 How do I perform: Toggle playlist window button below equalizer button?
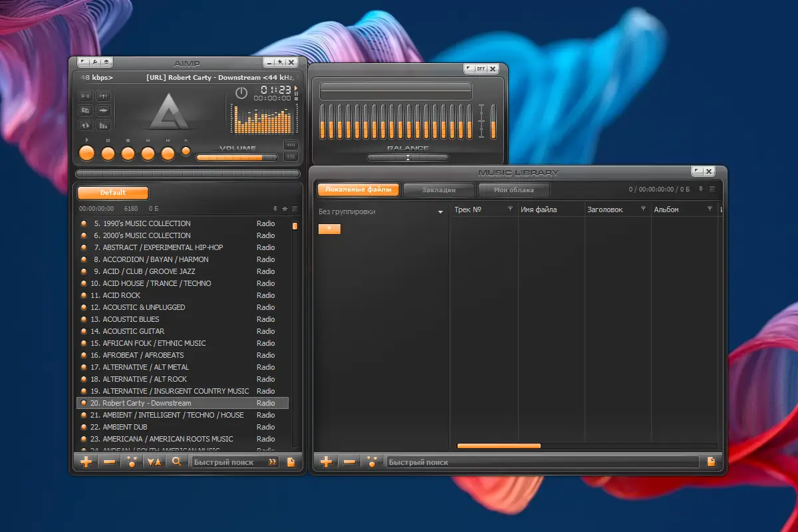[x=291, y=157]
